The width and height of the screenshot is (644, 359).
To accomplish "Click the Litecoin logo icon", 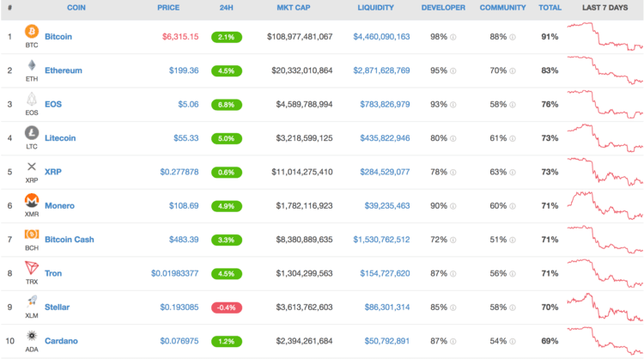I will [x=32, y=133].
